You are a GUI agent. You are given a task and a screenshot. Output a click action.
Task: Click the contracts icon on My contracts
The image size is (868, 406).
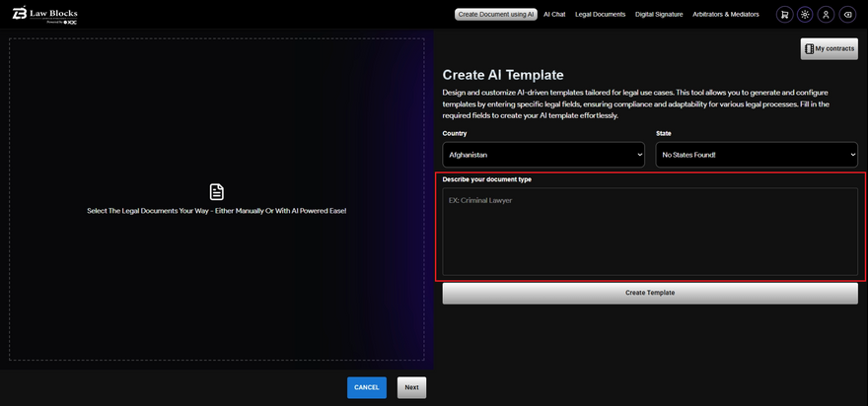click(809, 48)
